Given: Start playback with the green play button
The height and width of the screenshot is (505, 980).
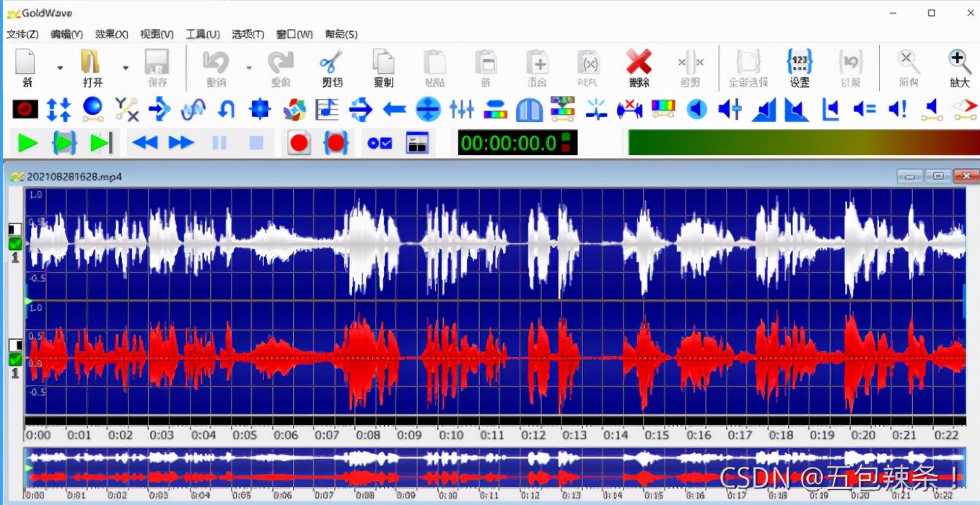Looking at the screenshot, I should point(28,143).
